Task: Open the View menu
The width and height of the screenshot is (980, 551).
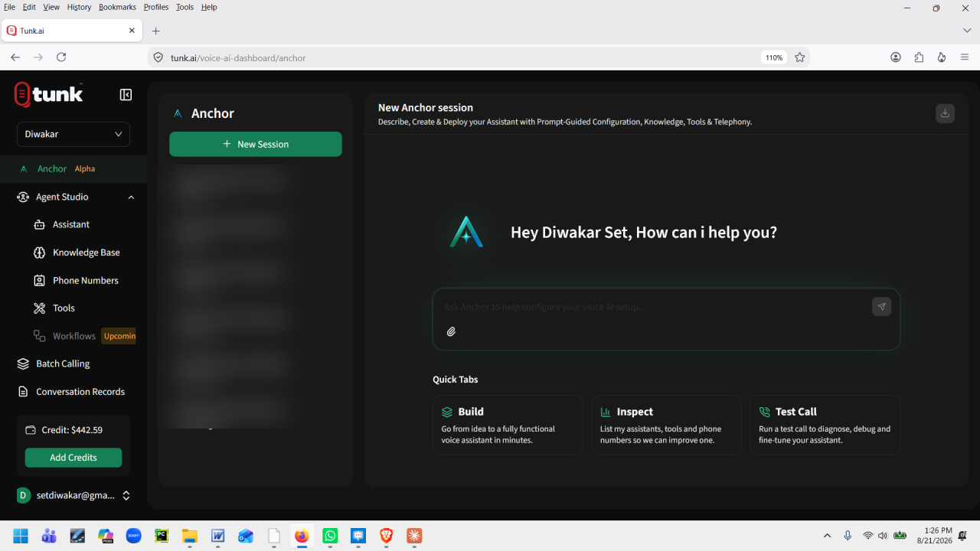Action: [x=51, y=7]
